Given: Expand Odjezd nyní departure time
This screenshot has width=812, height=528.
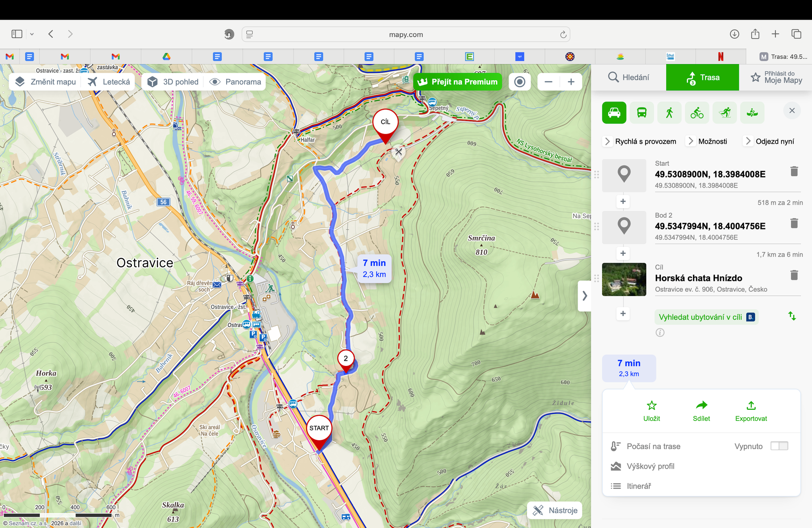Looking at the screenshot, I should pyautogui.click(x=769, y=141).
